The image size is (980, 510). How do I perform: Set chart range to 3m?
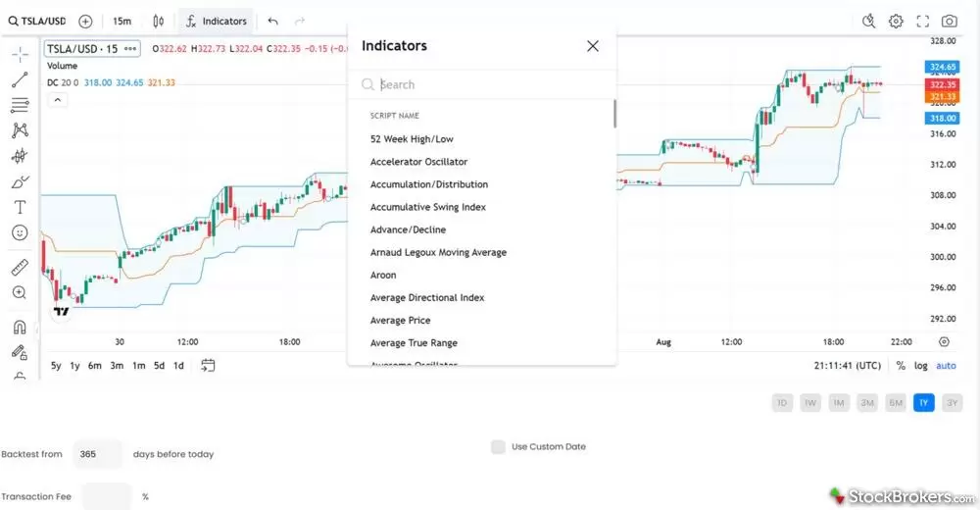(117, 366)
